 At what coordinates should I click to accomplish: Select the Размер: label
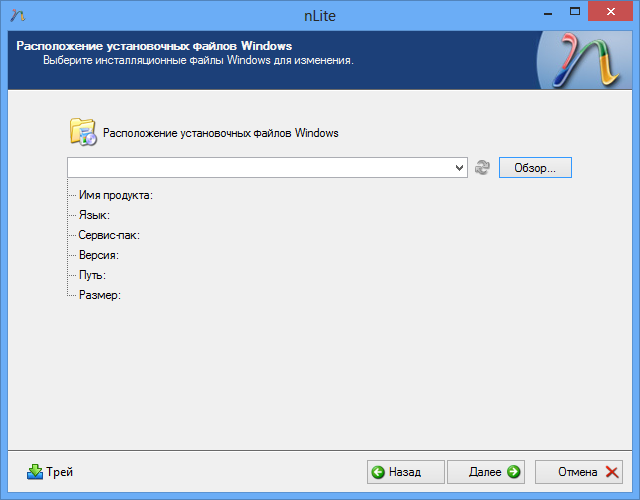click(100, 295)
